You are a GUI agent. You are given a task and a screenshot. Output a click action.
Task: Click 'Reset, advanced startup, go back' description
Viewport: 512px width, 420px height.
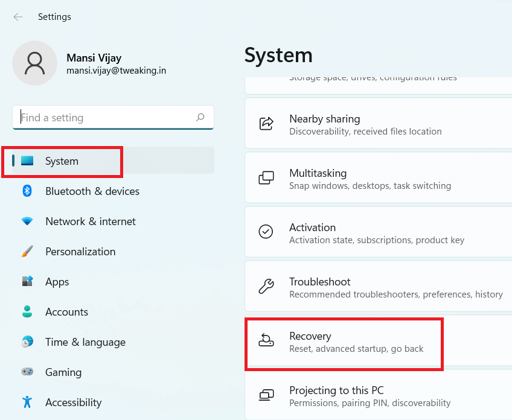(x=356, y=349)
